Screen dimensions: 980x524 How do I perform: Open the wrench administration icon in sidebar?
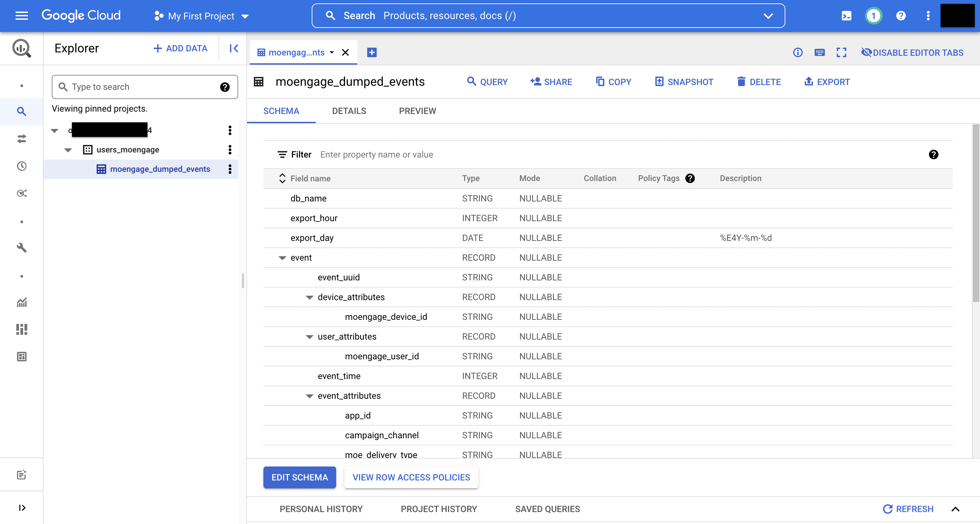coord(22,248)
